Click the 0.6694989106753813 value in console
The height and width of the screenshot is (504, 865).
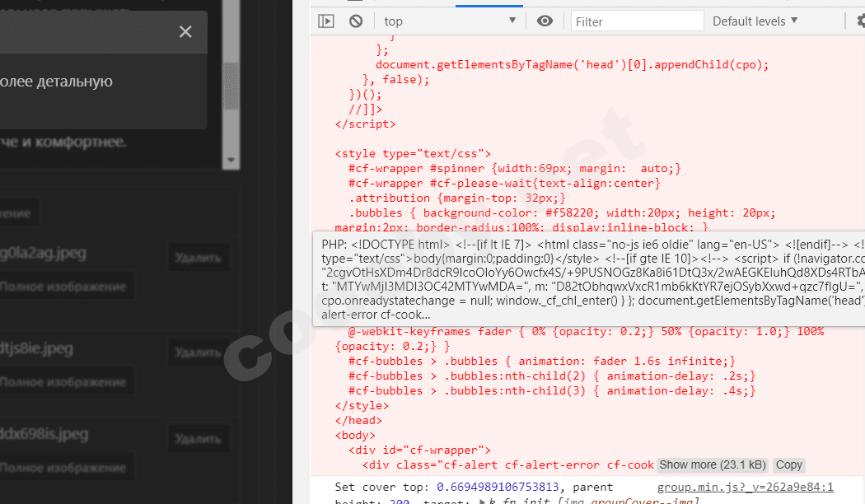click(x=498, y=487)
